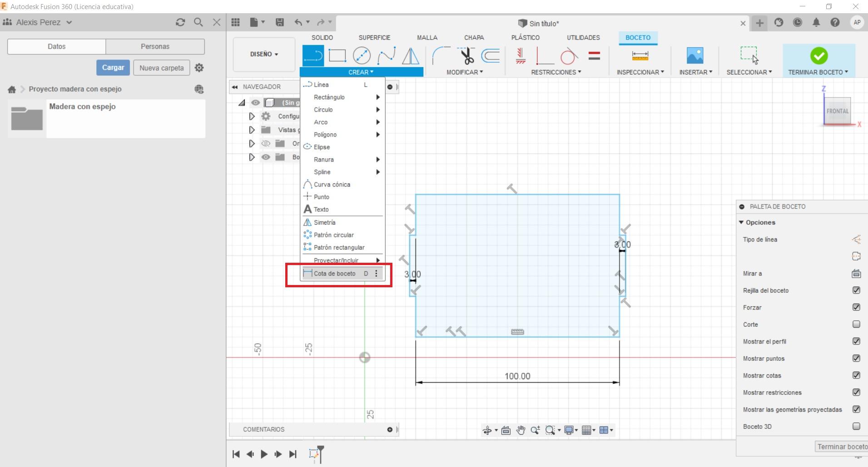Viewport: 868px width, 467px height.
Task: Open the job status clock icon
Action: tap(798, 22)
